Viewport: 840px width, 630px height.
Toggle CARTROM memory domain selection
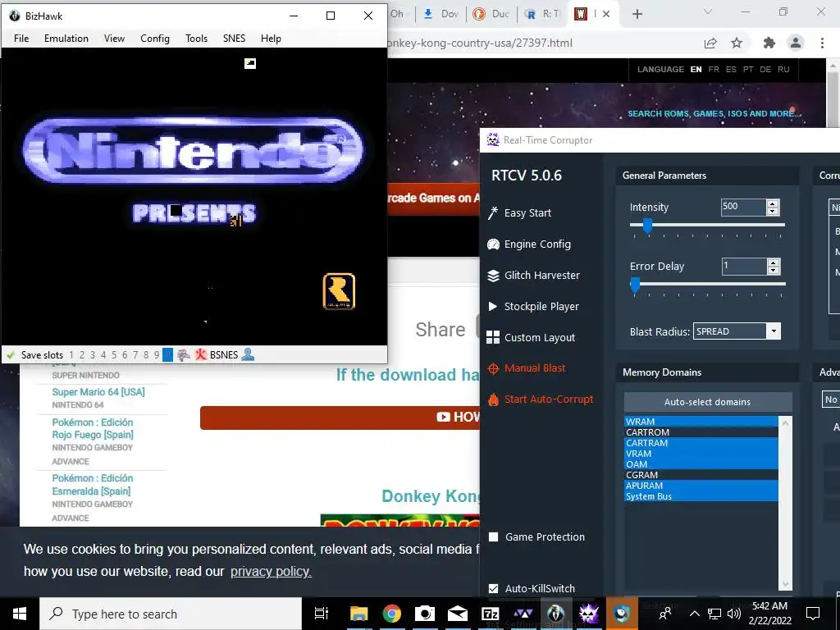(701, 432)
